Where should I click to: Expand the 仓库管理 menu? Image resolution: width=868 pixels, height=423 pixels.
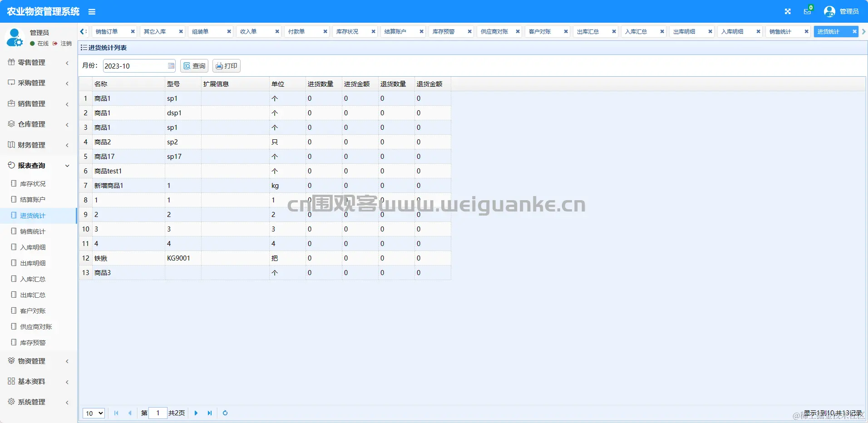(x=38, y=124)
